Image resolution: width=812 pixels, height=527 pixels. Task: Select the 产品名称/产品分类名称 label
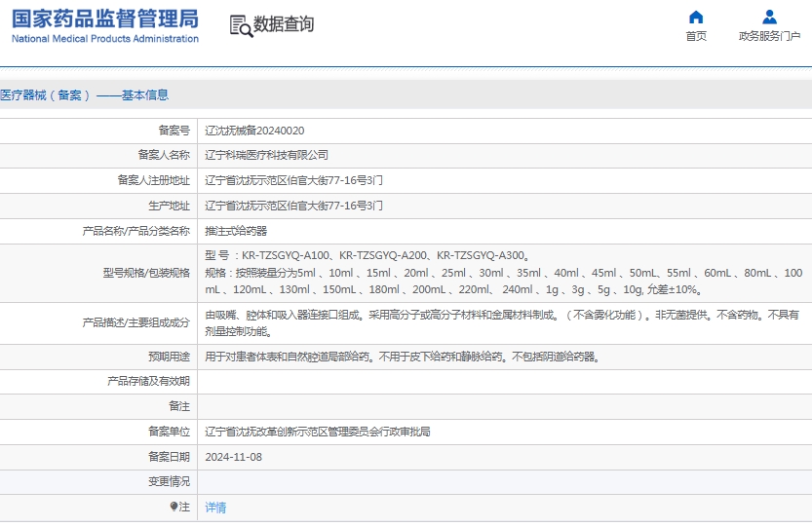(x=136, y=231)
